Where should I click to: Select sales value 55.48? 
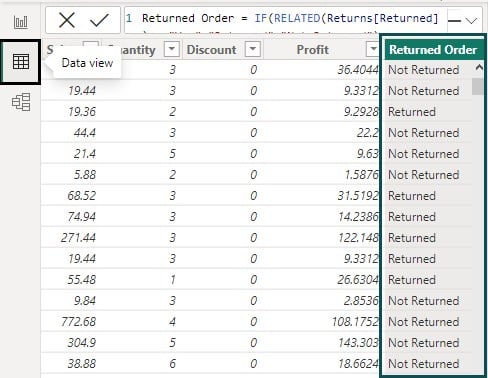point(82,280)
